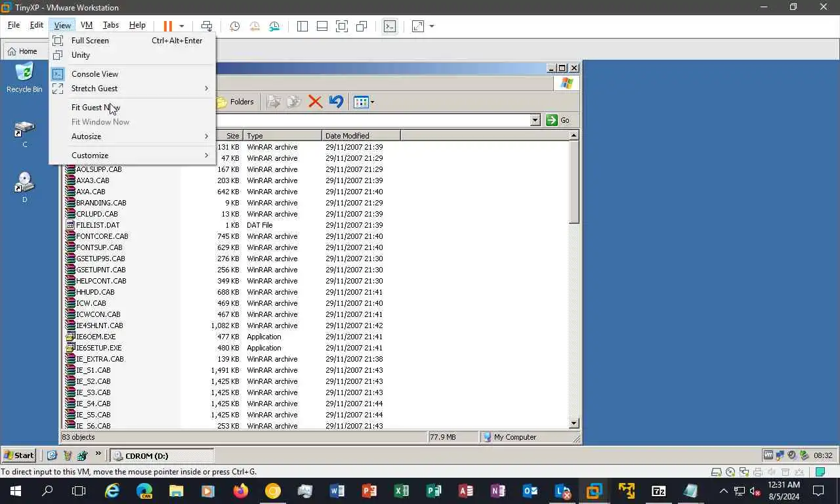The height and width of the screenshot is (504, 840).
Task: Click the VMware hard disk status icon
Action: [x=717, y=472]
